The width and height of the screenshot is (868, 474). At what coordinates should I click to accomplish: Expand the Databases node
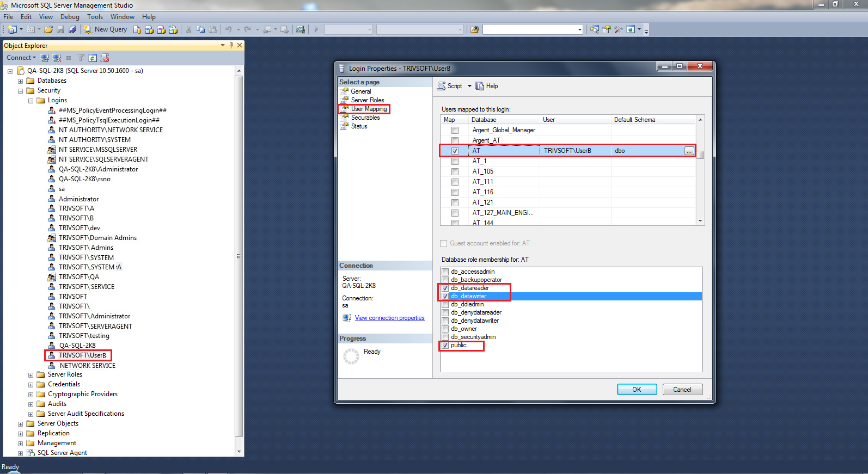click(x=20, y=81)
